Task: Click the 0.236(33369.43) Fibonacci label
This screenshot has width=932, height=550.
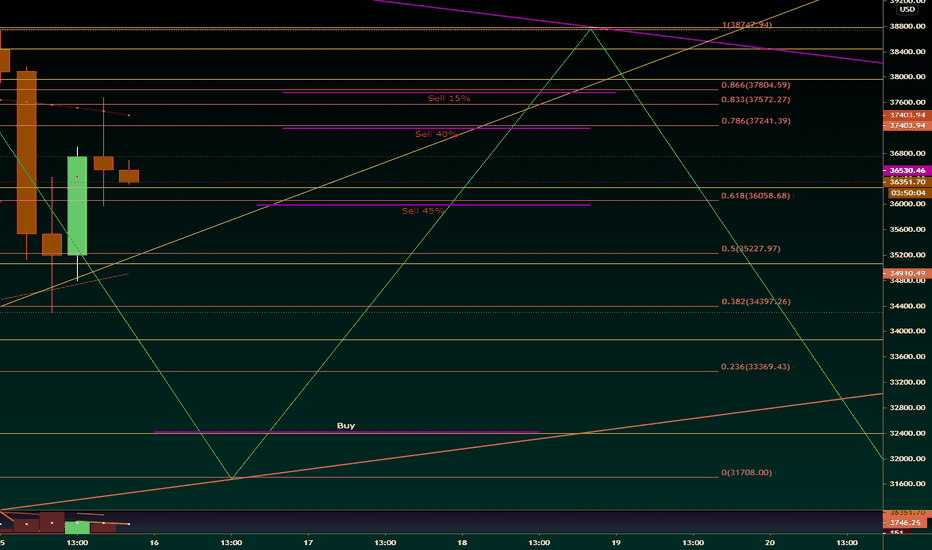Action: [755, 367]
